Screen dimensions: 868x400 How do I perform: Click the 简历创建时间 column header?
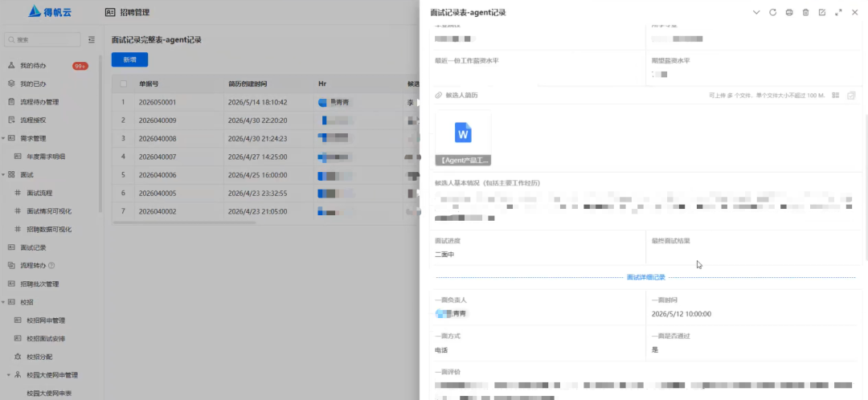click(x=248, y=84)
